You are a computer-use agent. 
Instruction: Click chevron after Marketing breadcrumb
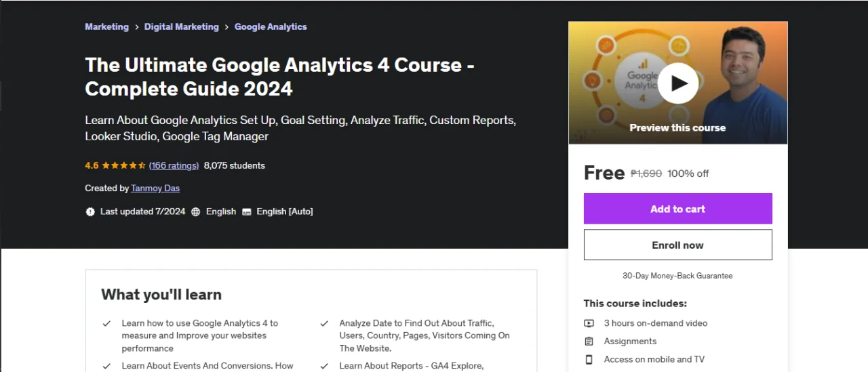click(136, 27)
